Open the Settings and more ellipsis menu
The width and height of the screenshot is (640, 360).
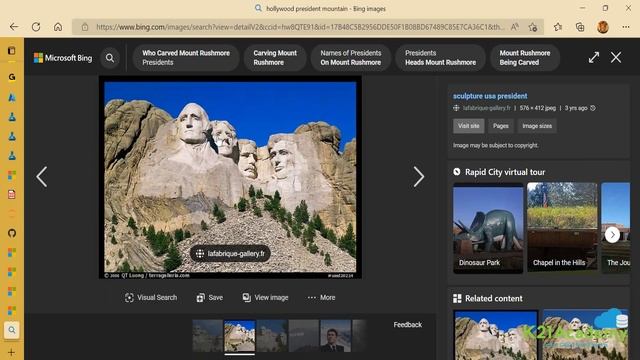coord(626,27)
